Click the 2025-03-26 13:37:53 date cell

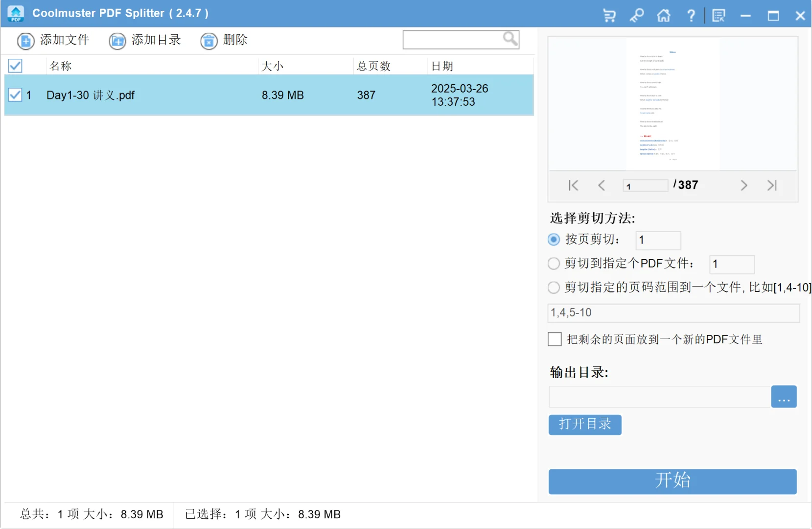[460, 95]
